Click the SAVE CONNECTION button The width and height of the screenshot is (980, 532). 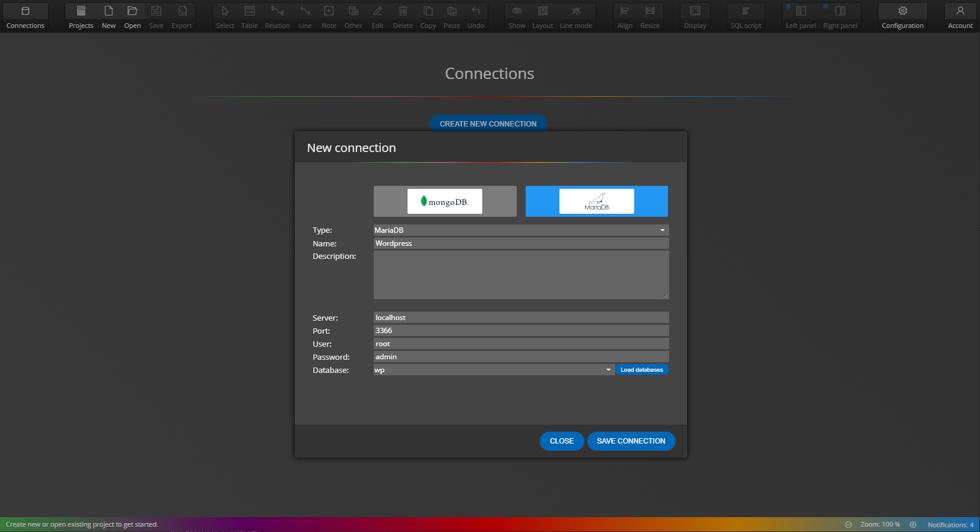point(631,441)
